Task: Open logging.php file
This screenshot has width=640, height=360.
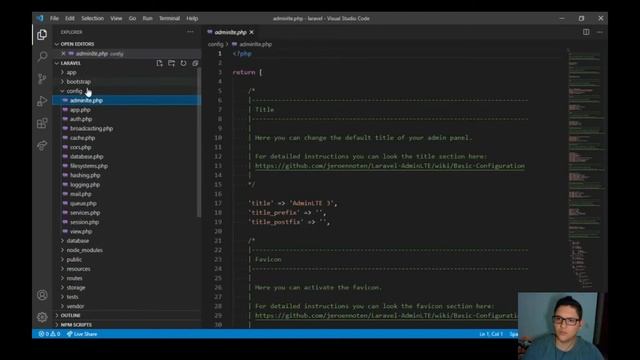Action: 85,184
